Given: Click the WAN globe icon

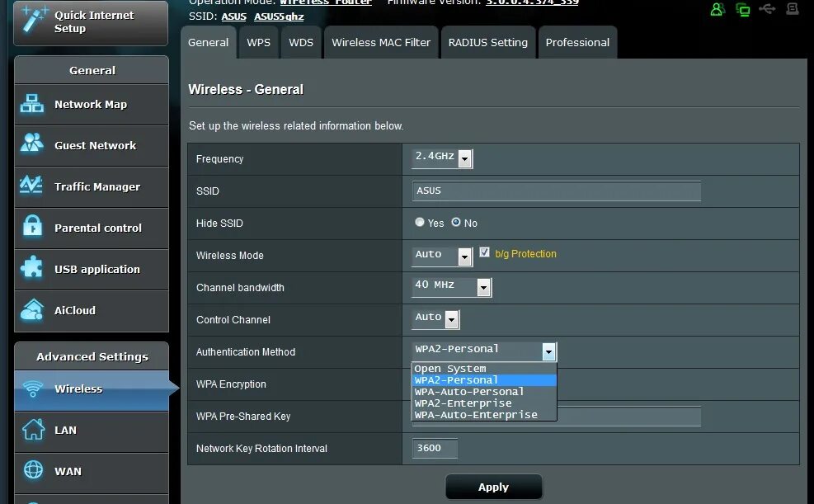Looking at the screenshot, I should point(33,469).
